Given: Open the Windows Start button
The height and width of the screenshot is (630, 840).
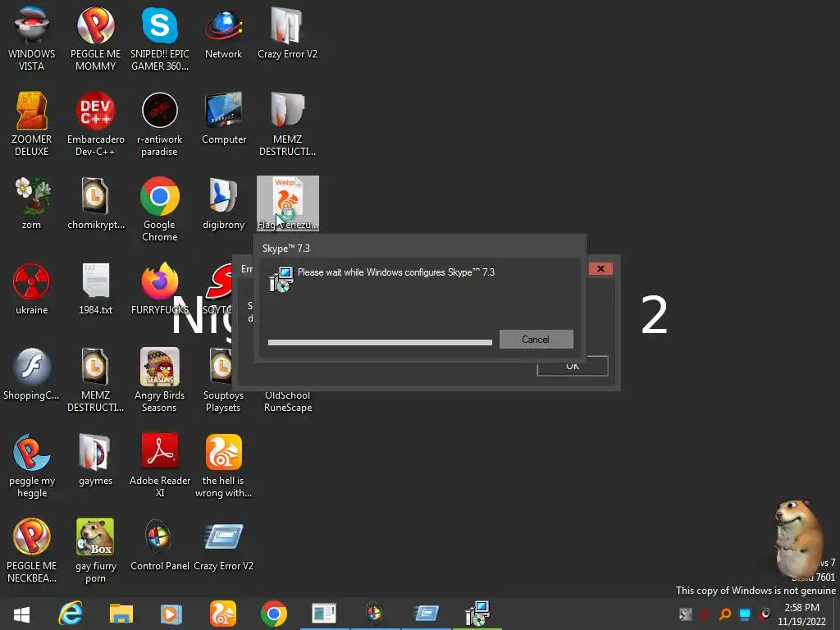Looking at the screenshot, I should click(21, 614).
